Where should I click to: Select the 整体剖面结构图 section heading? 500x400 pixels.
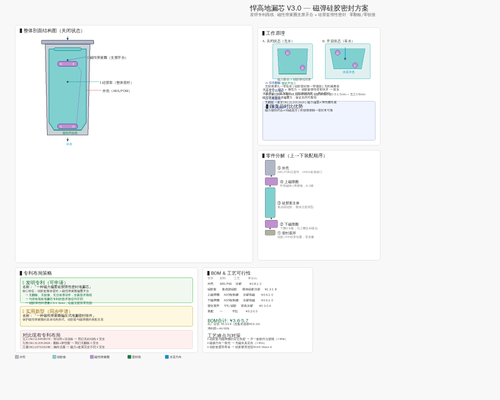(53, 31)
